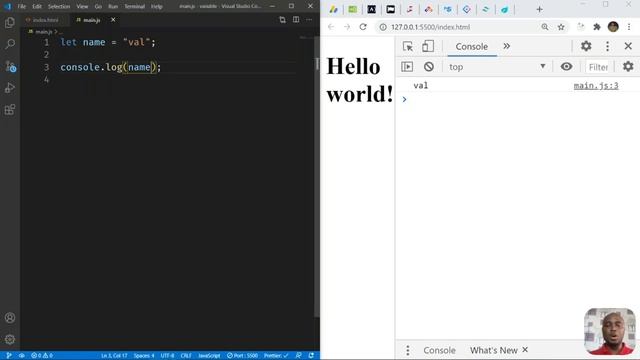Click the CRLF end-of-line status item
The width and height of the screenshot is (640, 360).
186,356
